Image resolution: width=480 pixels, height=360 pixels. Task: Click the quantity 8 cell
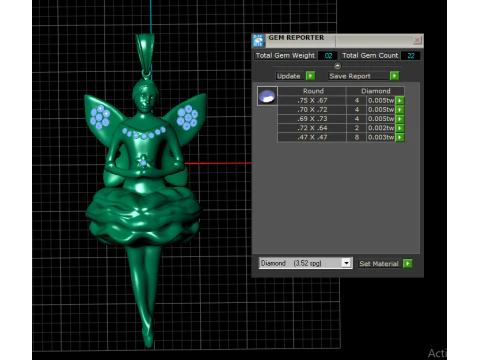click(357, 137)
